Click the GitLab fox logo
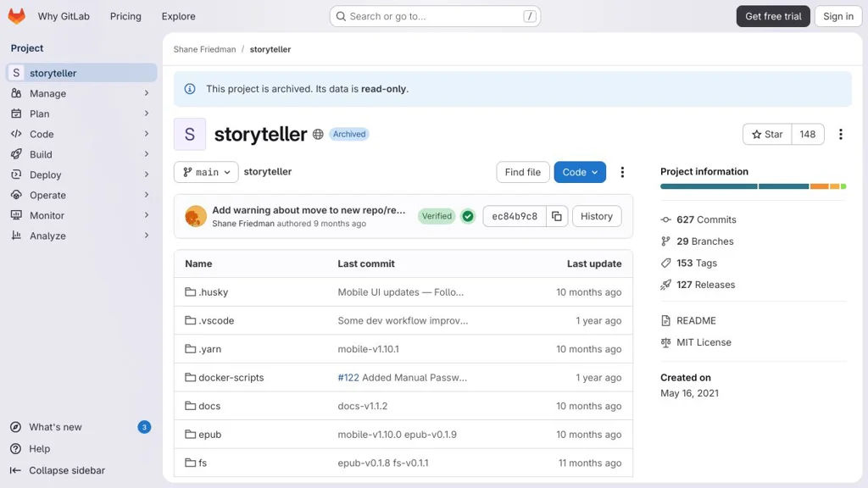868x488 pixels. point(17,16)
